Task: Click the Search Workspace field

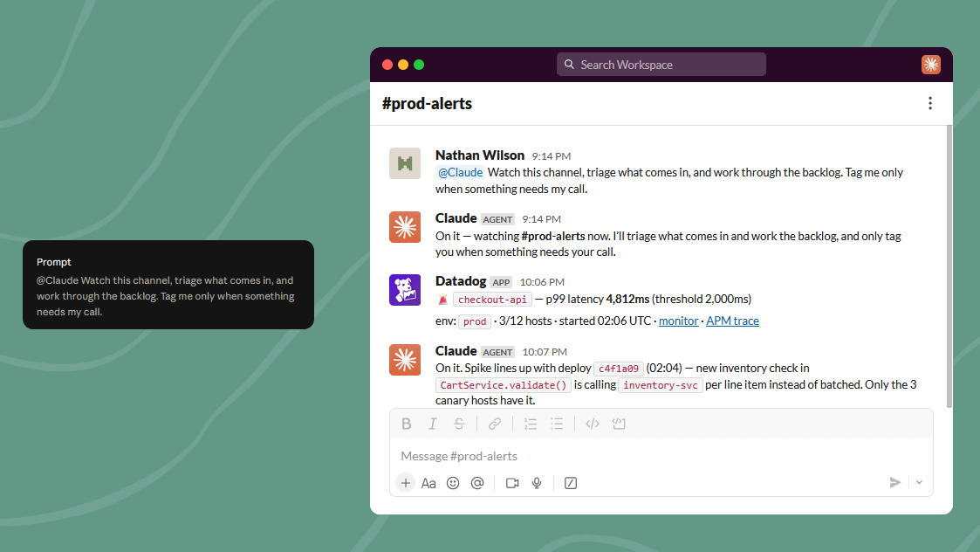Action: pyautogui.click(x=661, y=65)
